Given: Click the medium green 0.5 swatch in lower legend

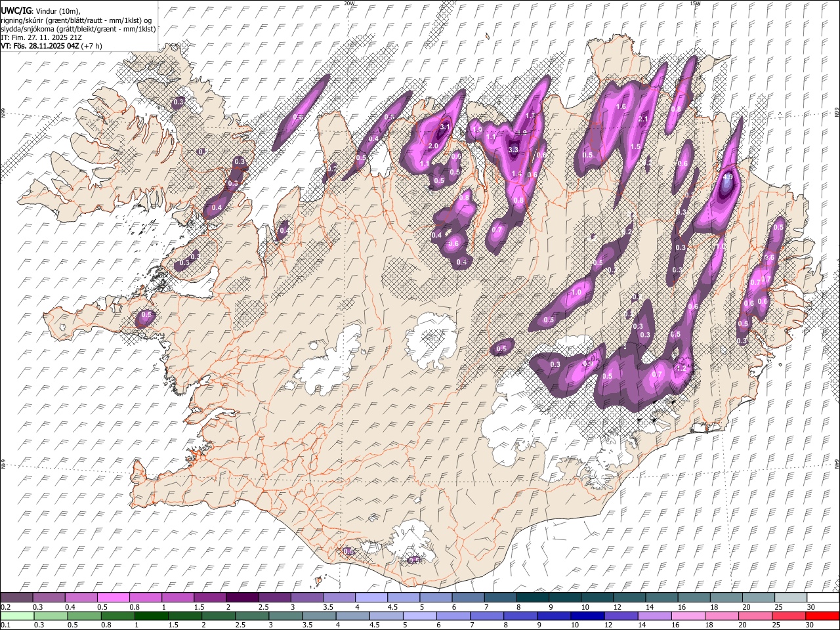Looking at the screenshot, I should (x=85, y=616).
